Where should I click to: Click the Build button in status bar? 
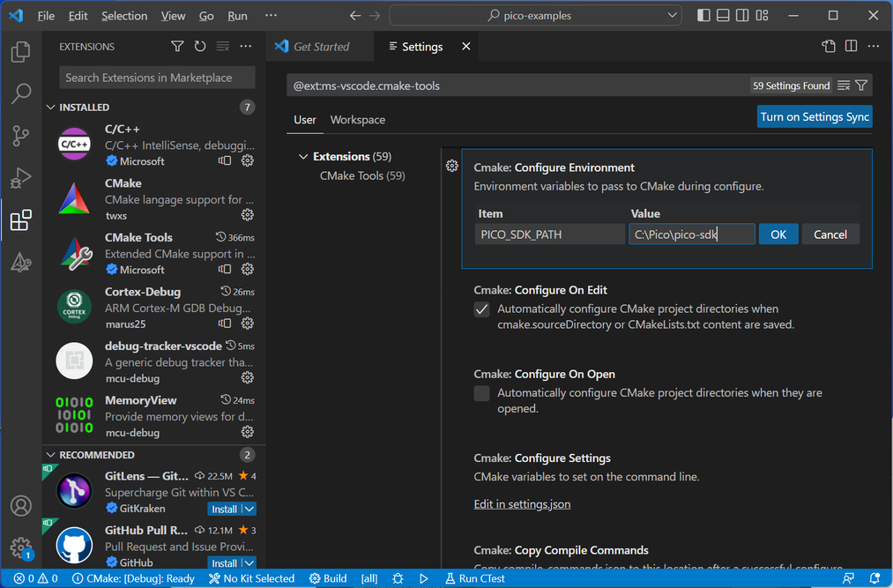(x=328, y=578)
